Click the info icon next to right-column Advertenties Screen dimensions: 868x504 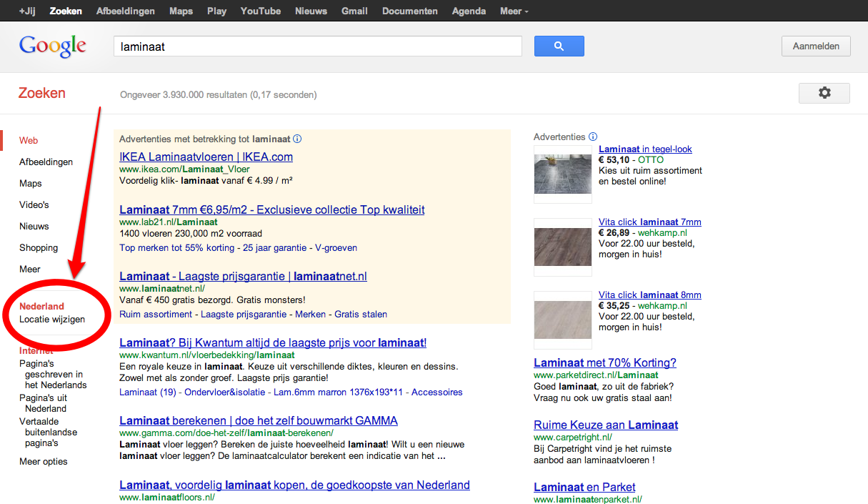[593, 137]
